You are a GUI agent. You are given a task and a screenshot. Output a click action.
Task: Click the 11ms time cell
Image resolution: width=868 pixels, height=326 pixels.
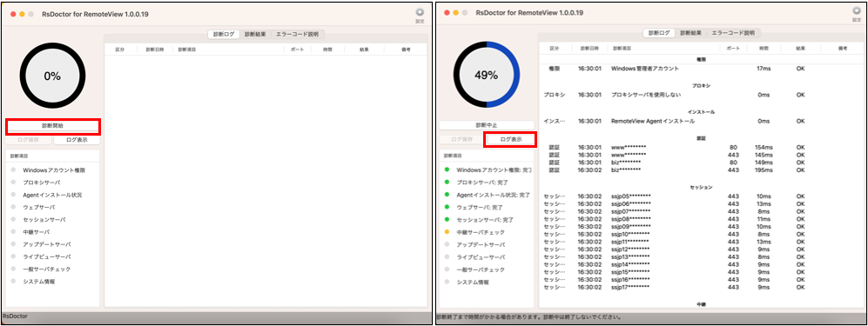pyautogui.click(x=764, y=219)
